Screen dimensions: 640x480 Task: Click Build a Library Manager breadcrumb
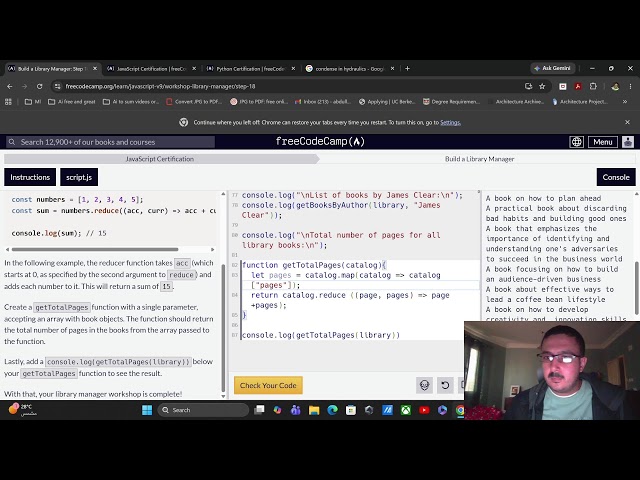point(479,159)
